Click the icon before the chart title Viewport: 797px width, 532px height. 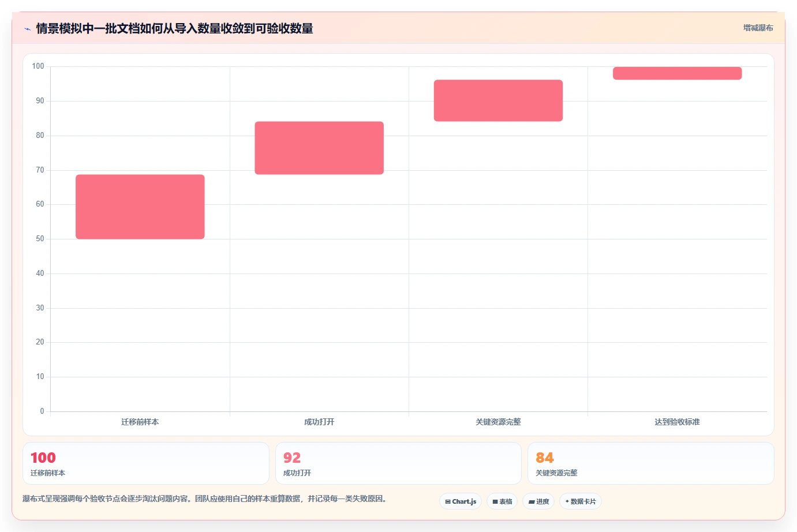pos(28,29)
